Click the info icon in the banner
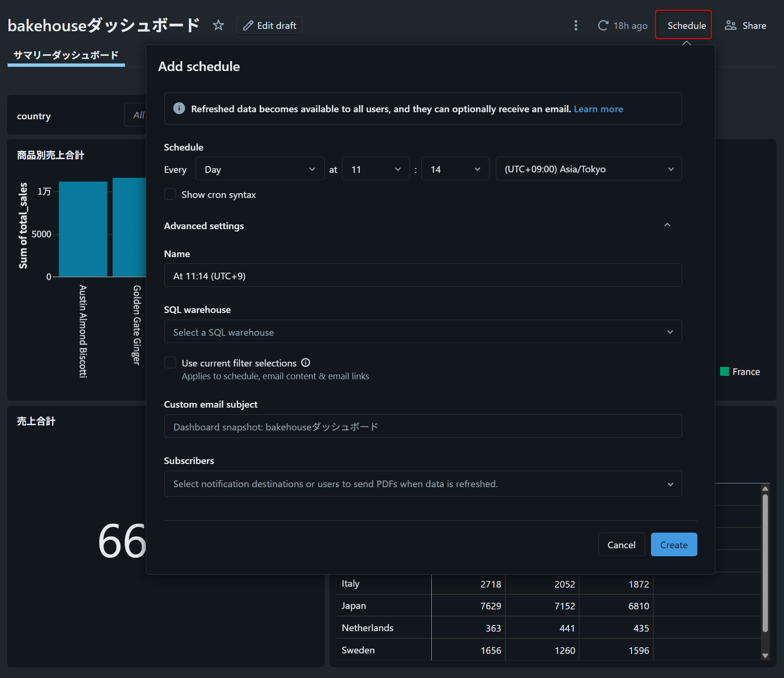The image size is (784, 678). tap(179, 108)
